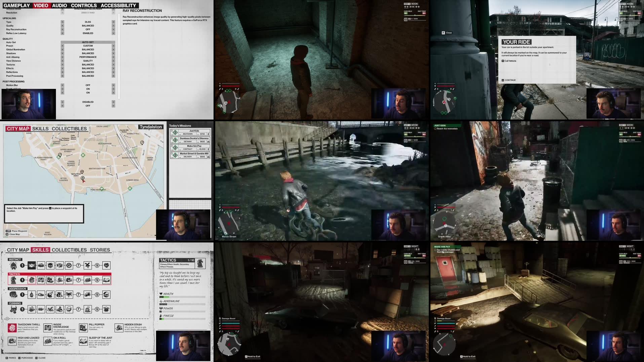The width and height of the screenshot is (644, 362).
Task: Click CONTINUE in the Your Ride popup
Action: (x=508, y=80)
